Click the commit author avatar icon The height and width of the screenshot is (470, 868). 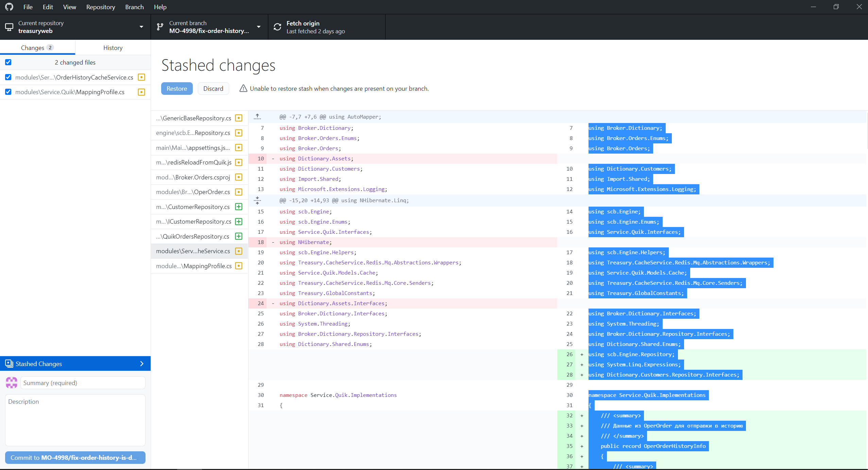pyautogui.click(x=12, y=383)
